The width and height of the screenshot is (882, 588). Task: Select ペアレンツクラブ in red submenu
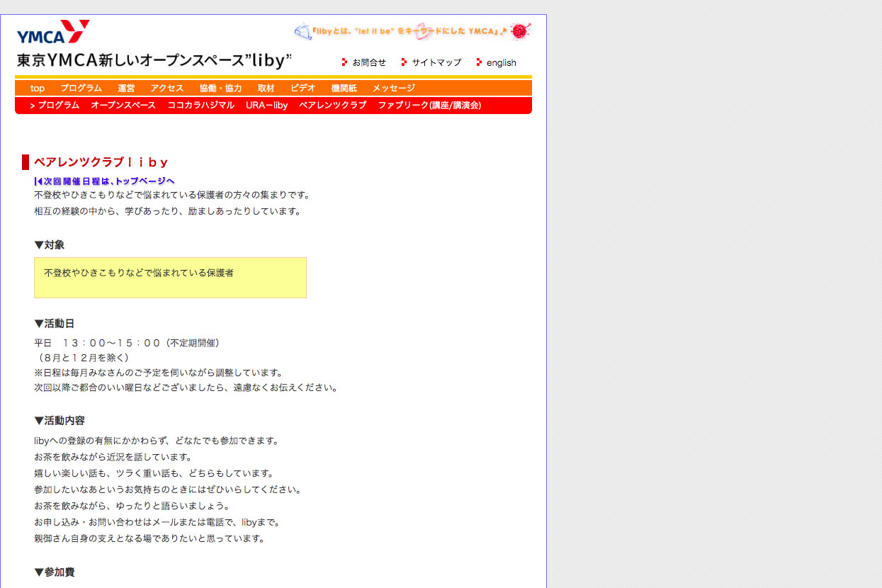point(333,105)
